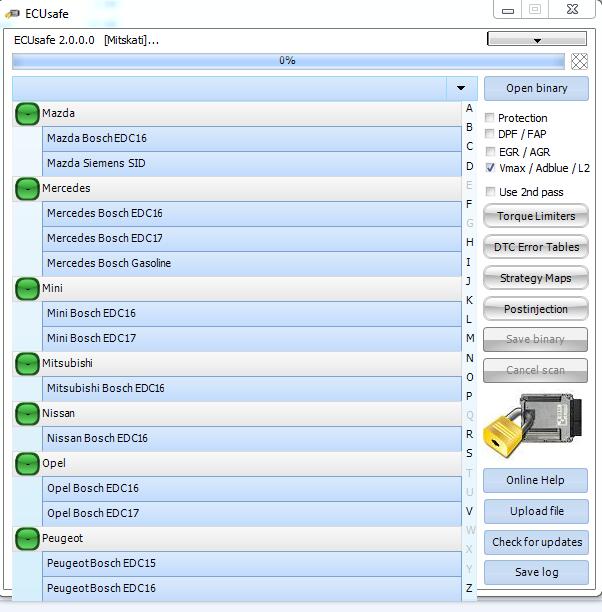
Task: Enable the Protection checkbox
Action: tap(489, 117)
